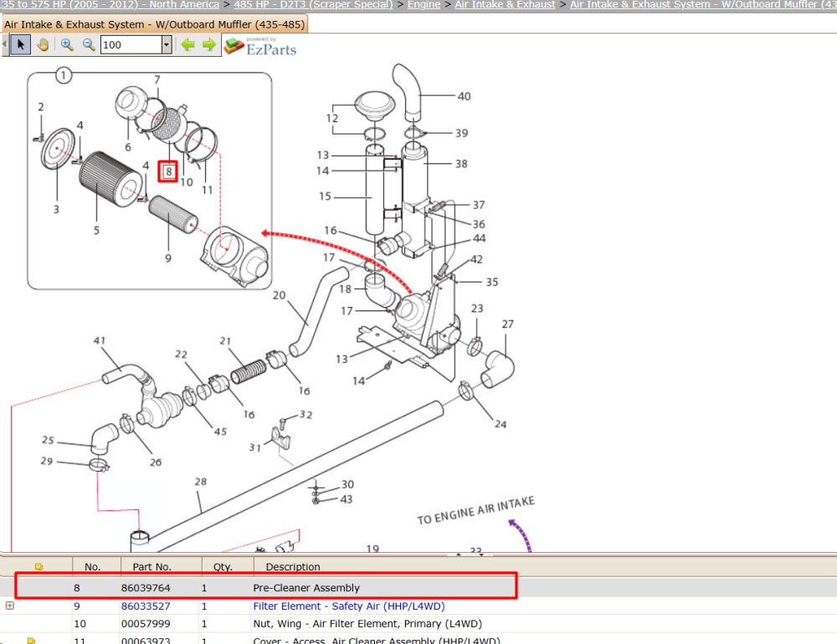Select the arrow pointer tool
837x644 pixels.
point(21,45)
